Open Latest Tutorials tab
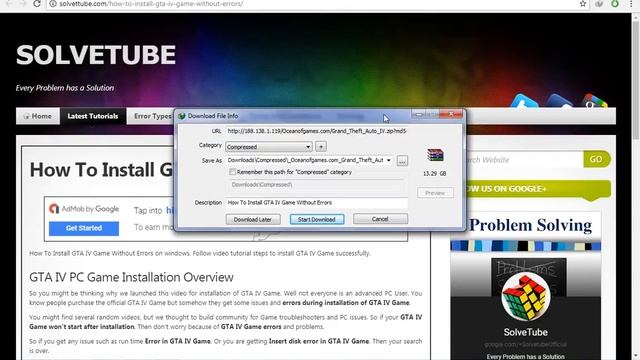The width and height of the screenshot is (640, 360). tap(93, 116)
